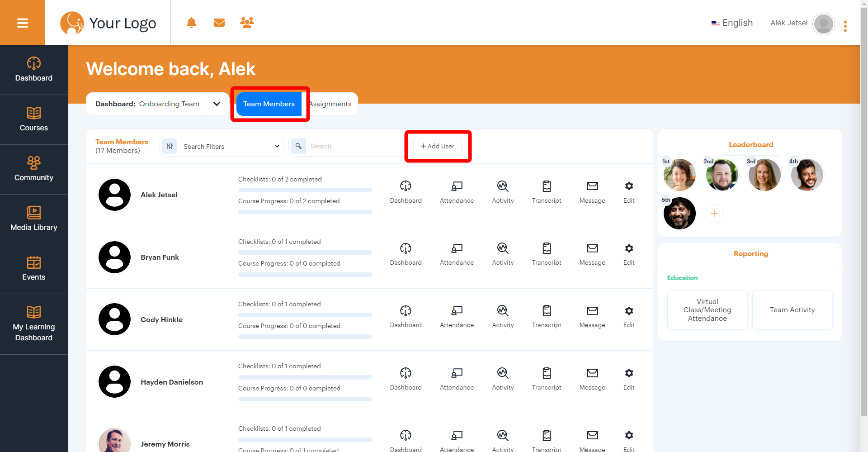Change language from English

point(732,23)
